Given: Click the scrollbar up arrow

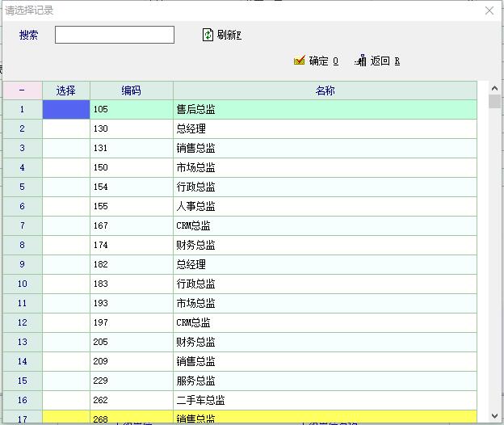Looking at the screenshot, I should pyautogui.click(x=494, y=89).
